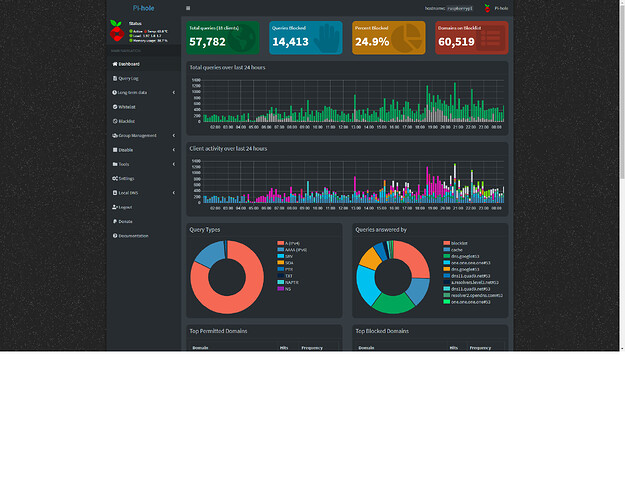
Task: Click the PayPal icon beside Donate
Action: tap(115, 221)
